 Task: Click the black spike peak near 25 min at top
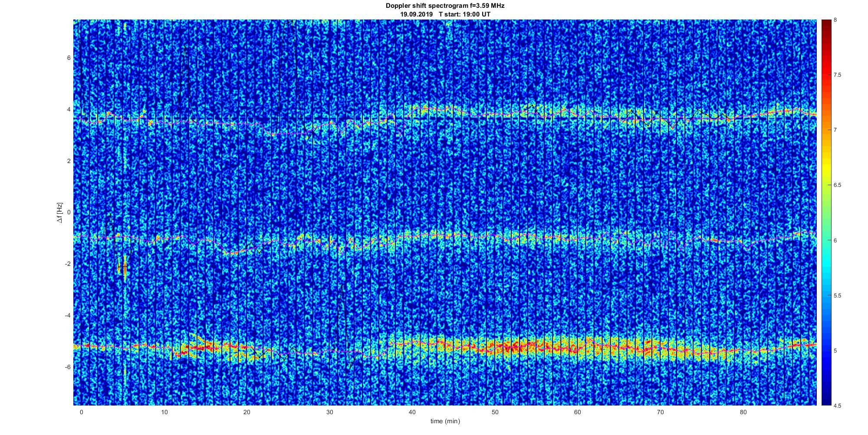point(289,22)
